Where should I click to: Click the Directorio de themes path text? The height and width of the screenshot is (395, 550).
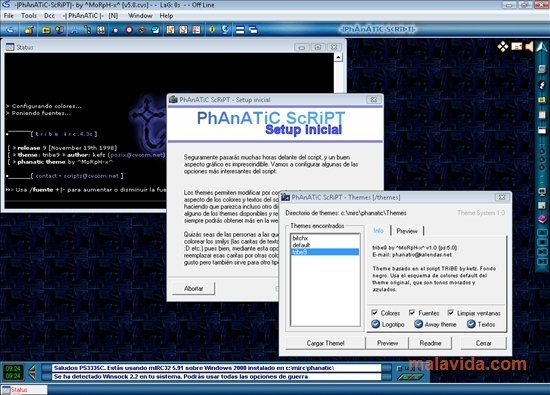click(x=346, y=213)
